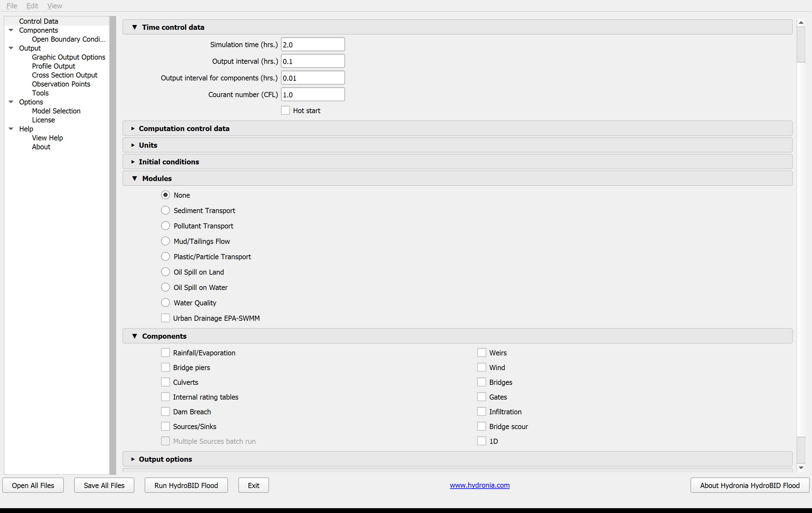Select Mud/Tailings Flow module
812x513 pixels.
click(165, 241)
